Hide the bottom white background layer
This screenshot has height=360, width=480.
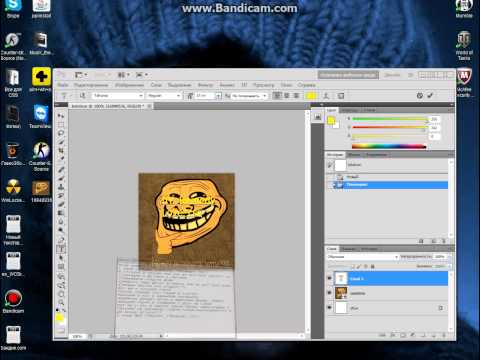click(x=330, y=308)
